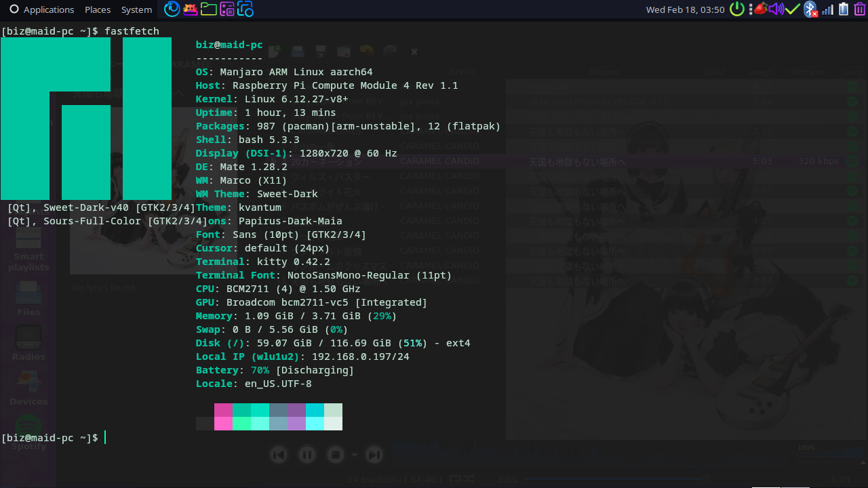Click the "1 hour, 13 mins" uptime

(x=290, y=113)
